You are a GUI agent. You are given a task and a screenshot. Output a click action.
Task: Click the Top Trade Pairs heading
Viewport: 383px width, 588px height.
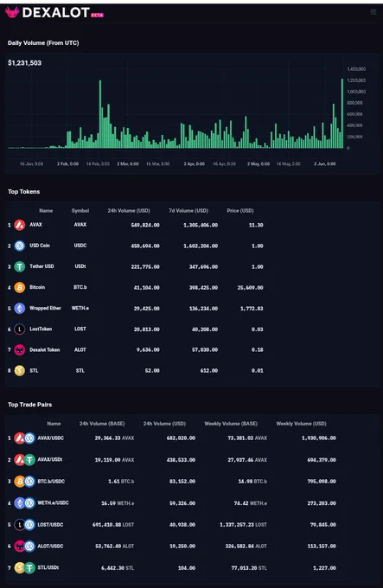[30, 405]
